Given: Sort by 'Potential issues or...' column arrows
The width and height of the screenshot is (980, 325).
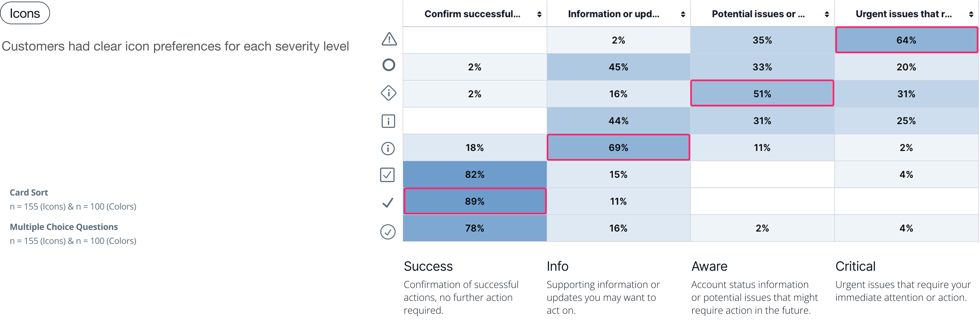Looking at the screenshot, I should (827, 15).
